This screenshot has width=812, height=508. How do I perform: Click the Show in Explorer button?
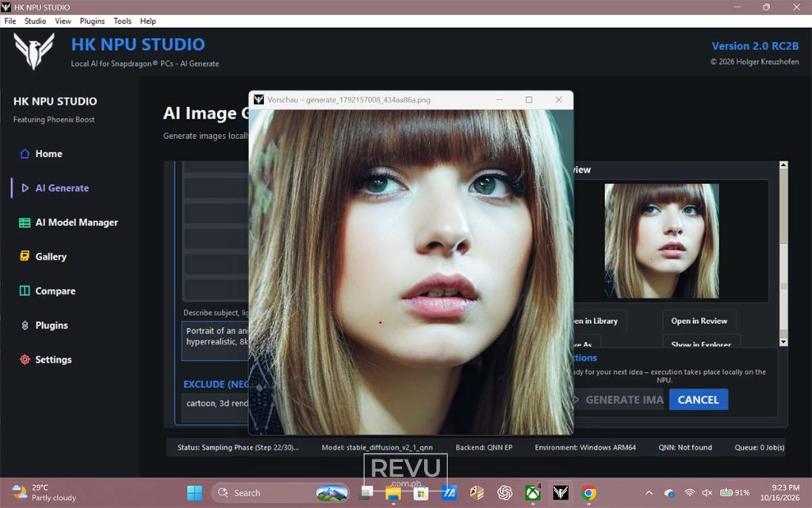[701, 342]
